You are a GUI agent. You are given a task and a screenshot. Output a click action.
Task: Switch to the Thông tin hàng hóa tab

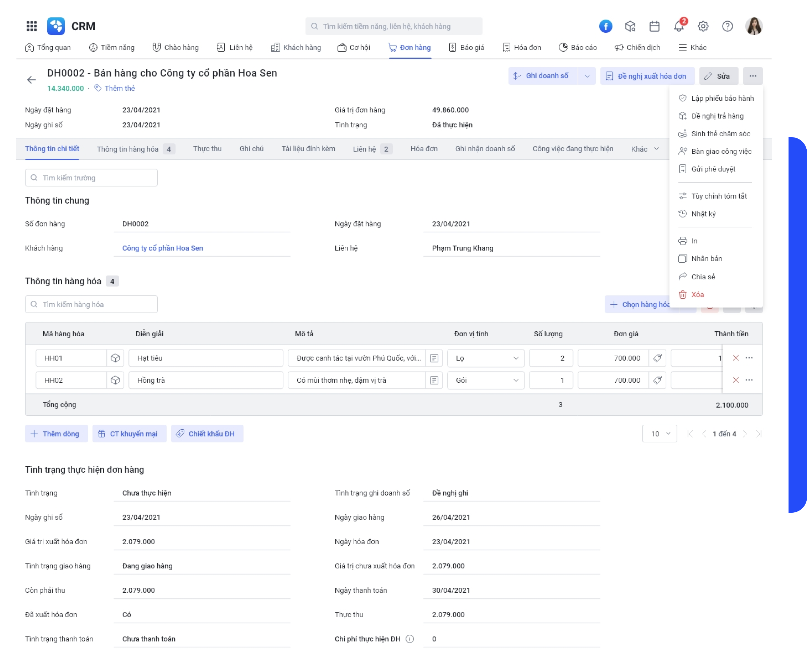point(128,149)
